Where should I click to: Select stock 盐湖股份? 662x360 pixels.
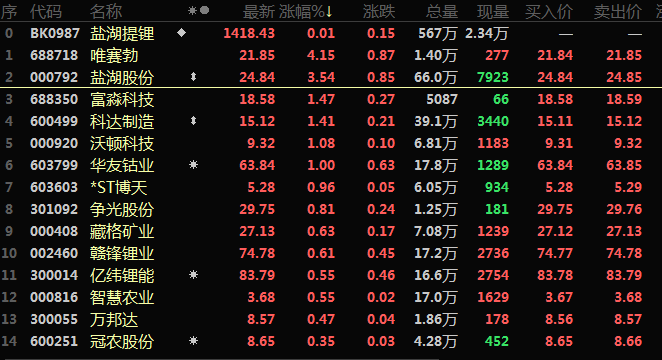coord(122,77)
